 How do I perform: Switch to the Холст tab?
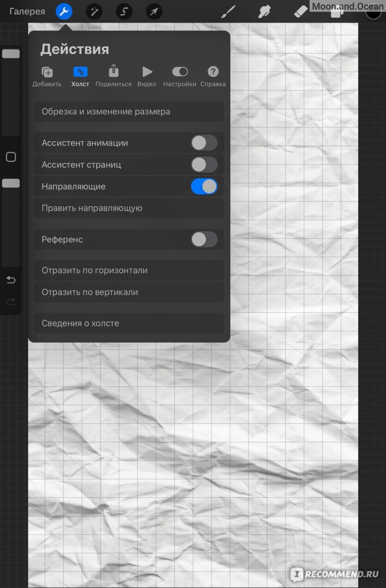point(80,77)
